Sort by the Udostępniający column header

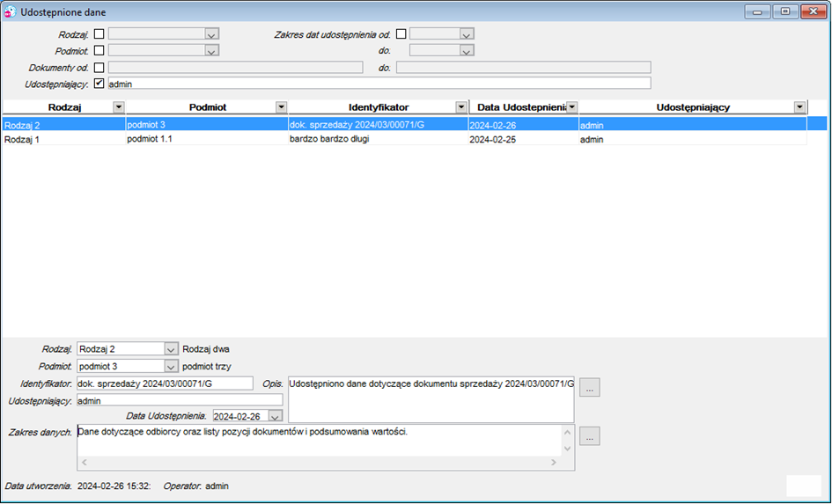click(x=693, y=107)
